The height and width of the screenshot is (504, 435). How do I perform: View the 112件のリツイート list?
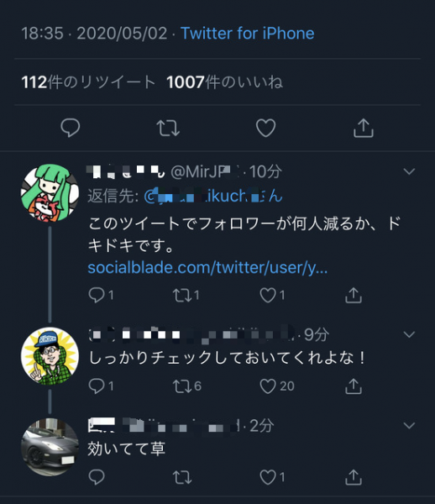pyautogui.click(x=89, y=82)
